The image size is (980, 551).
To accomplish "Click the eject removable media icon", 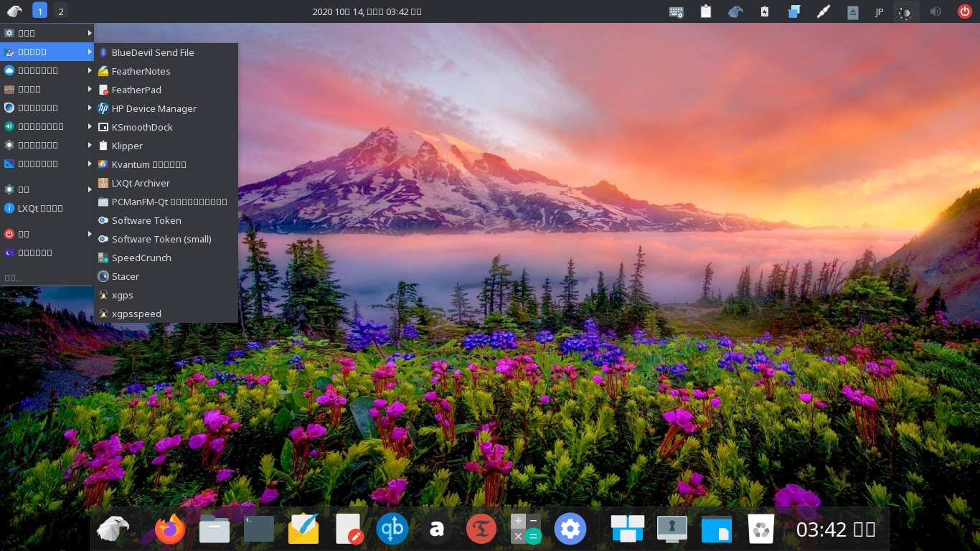I will (852, 11).
